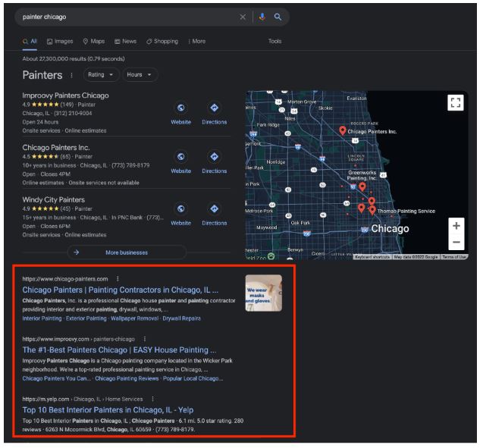Open the Rating filter dropdown
The width and height of the screenshot is (483, 448).
click(x=101, y=74)
